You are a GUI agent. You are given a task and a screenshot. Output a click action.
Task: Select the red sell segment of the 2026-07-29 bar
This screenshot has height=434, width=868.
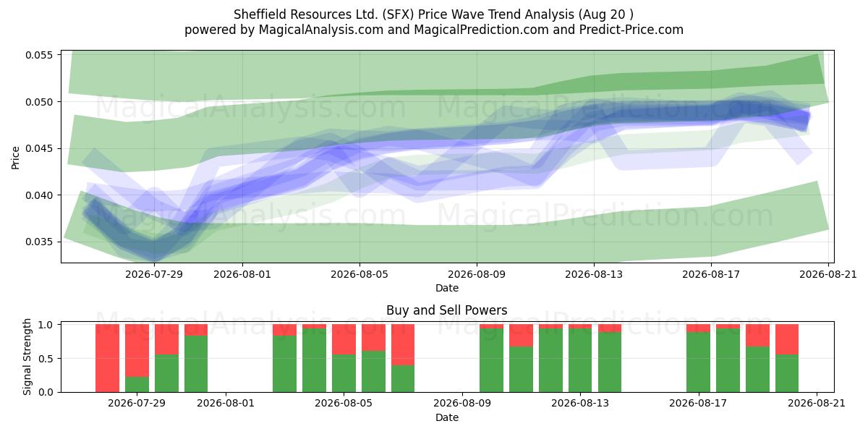pos(137,351)
